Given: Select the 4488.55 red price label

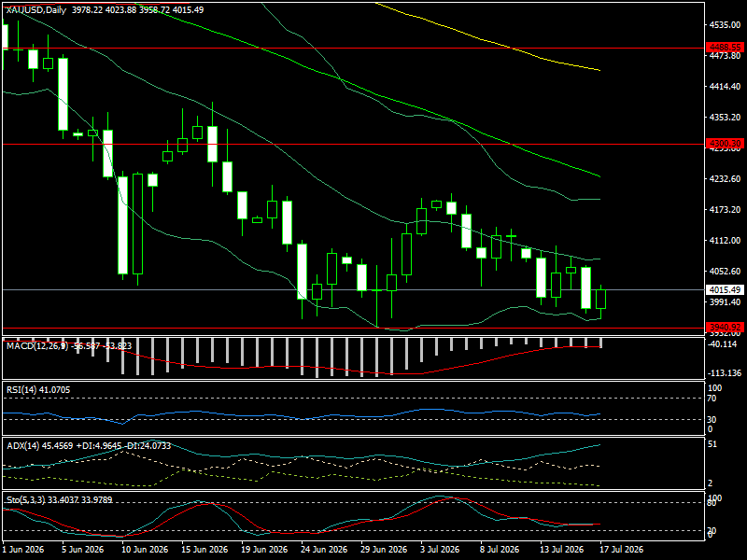Looking at the screenshot, I should click(725, 48).
